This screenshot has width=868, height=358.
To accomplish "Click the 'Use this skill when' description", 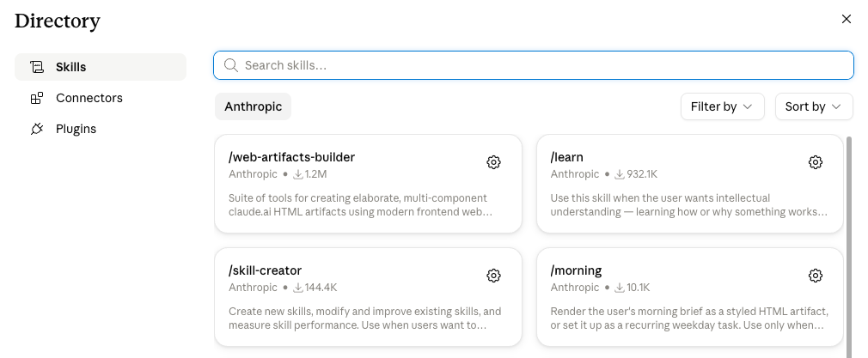I will pyautogui.click(x=689, y=205).
